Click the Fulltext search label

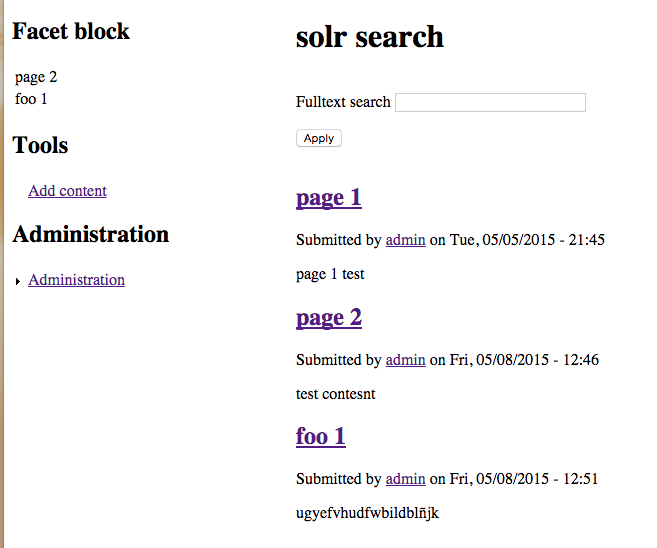(x=343, y=102)
